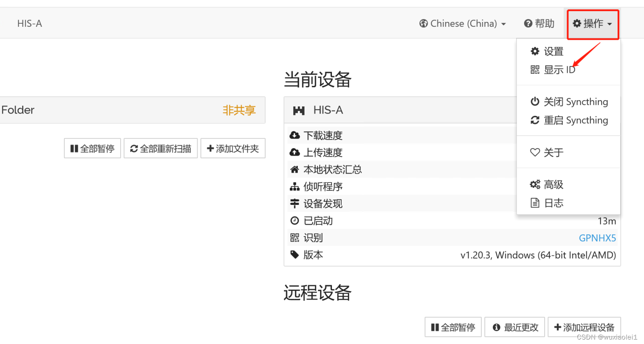Click the log document icon beside 日志
Image resolution: width=644 pixels, height=344 pixels.
click(535, 203)
